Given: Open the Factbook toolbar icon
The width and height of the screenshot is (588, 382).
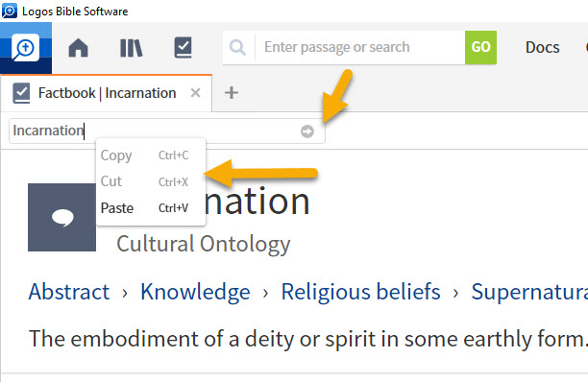Looking at the screenshot, I should (x=183, y=48).
